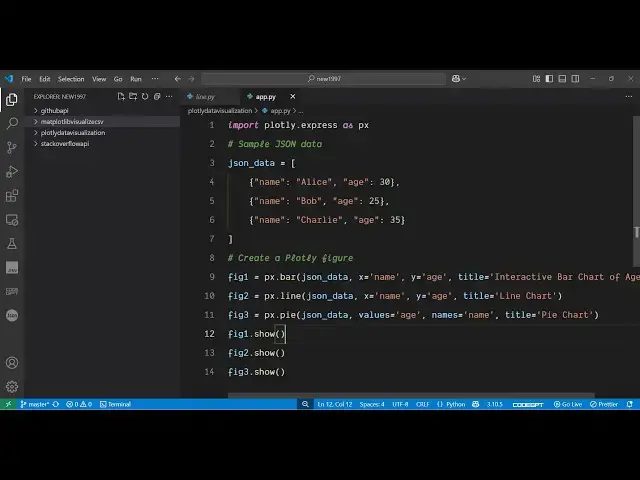Click zoom magnifier in status bar
Viewport: 640px width, 480px height.
pyautogui.click(x=305, y=404)
